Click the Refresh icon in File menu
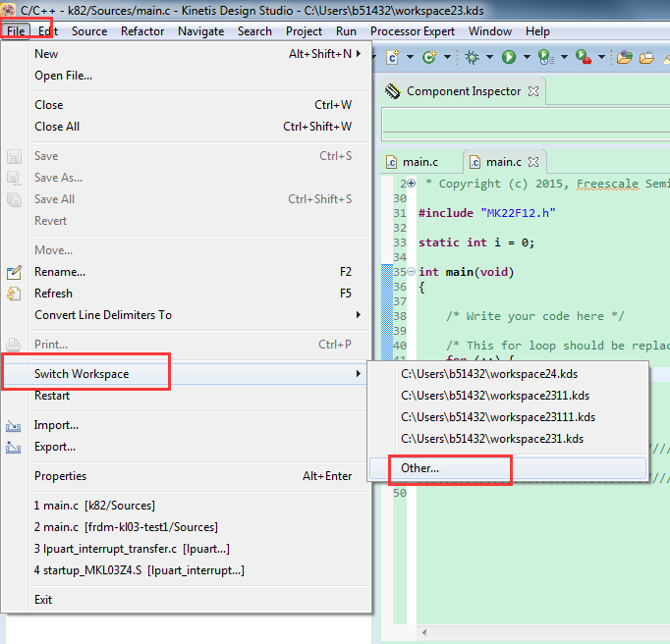670x644 pixels. tap(14, 294)
